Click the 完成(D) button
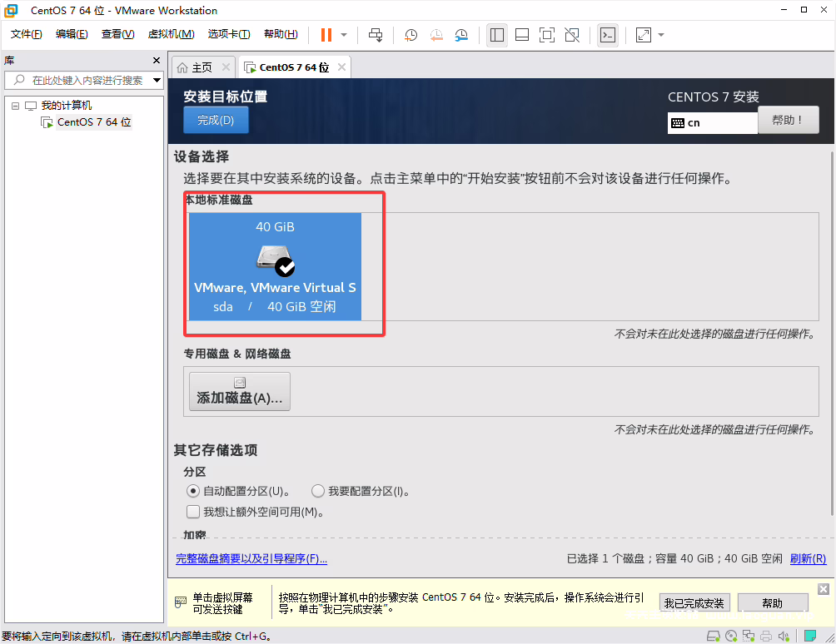Screen dimensions: 836x644 215,120
